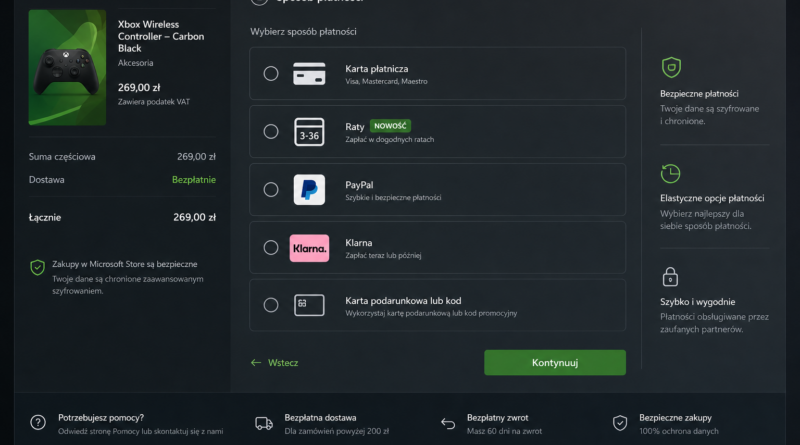The width and height of the screenshot is (800, 445).
Task: Click the green Kontynuuj button
Action: [555, 362]
